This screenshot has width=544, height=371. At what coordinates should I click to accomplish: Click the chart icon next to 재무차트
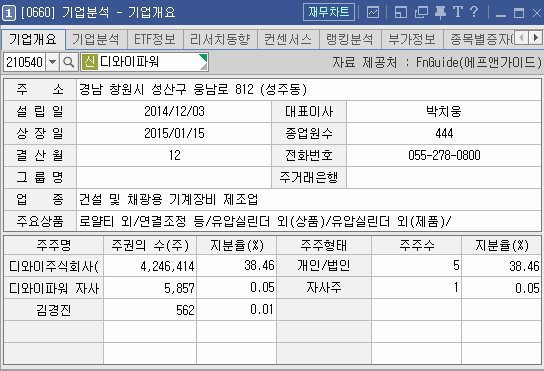tap(373, 13)
